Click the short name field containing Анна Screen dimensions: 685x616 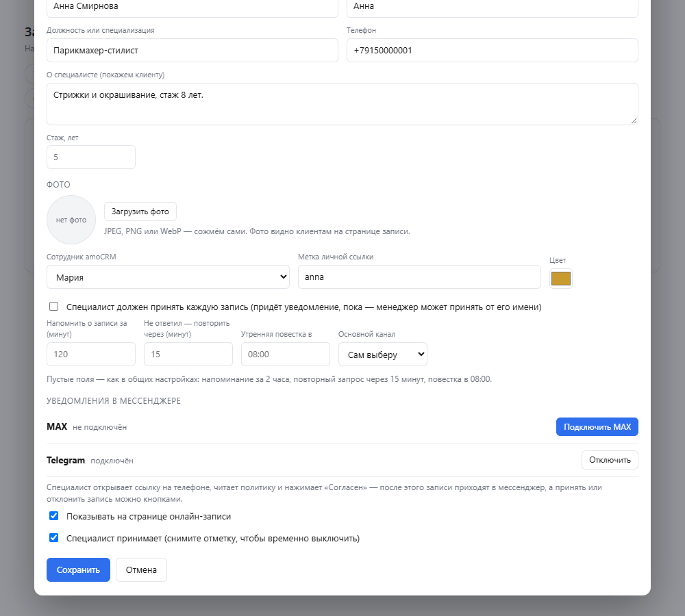pyautogui.click(x=493, y=7)
